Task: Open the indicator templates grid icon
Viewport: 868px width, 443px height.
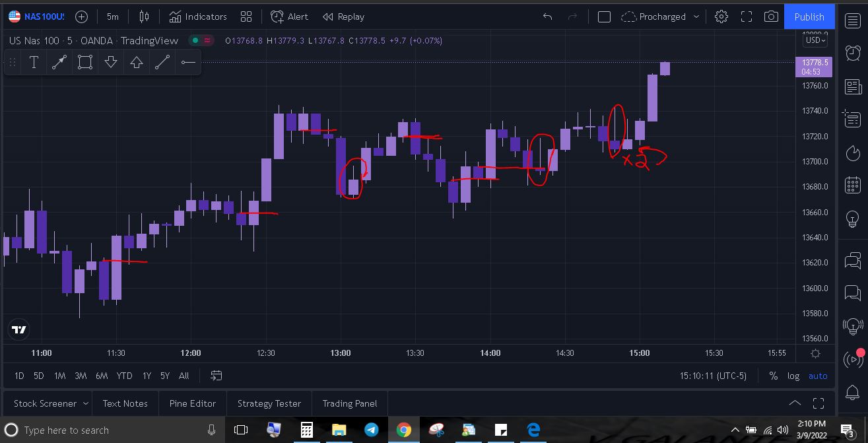Action: (x=246, y=17)
